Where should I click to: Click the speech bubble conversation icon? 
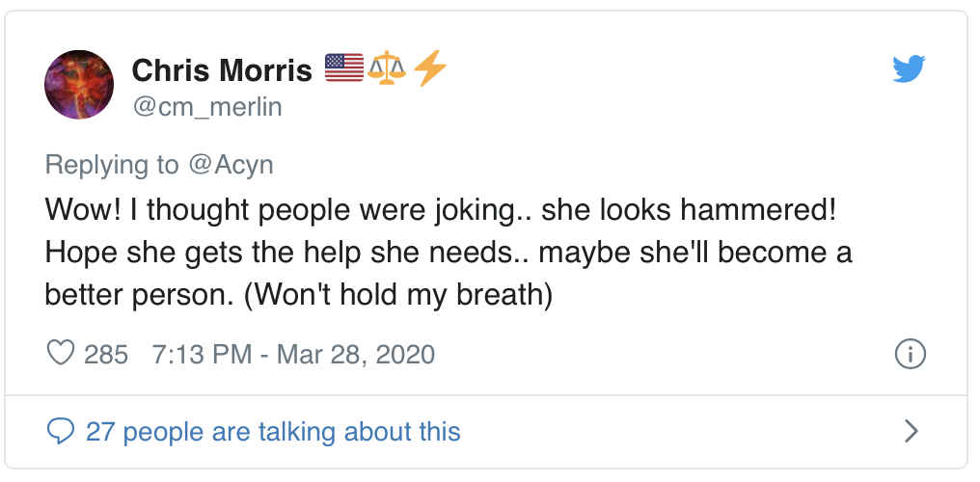pos(62,431)
